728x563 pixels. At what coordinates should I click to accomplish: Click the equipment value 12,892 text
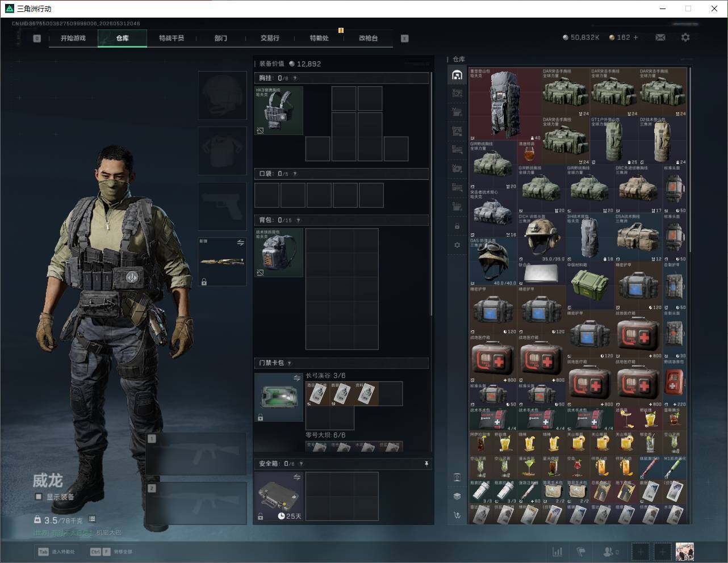tap(309, 64)
